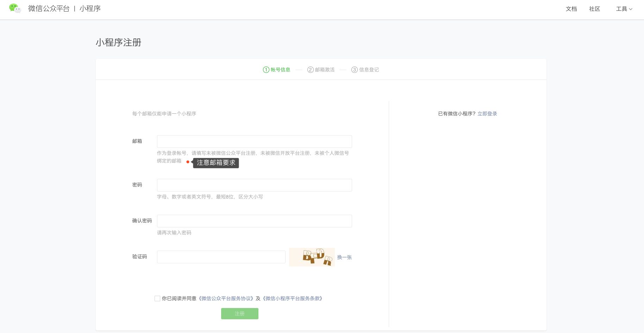Open 微信小程序平台服务条款 link

click(293, 299)
